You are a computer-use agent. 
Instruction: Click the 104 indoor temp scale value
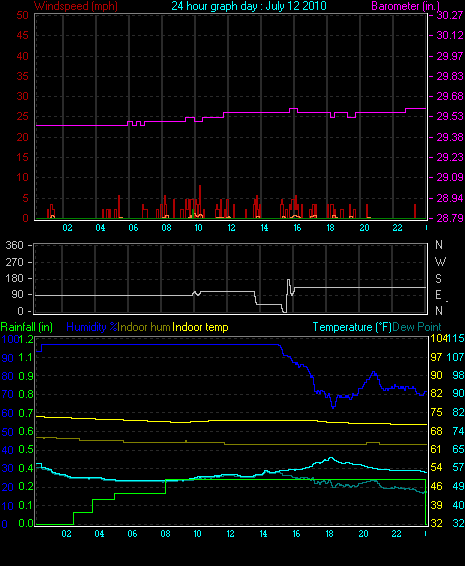tap(438, 338)
